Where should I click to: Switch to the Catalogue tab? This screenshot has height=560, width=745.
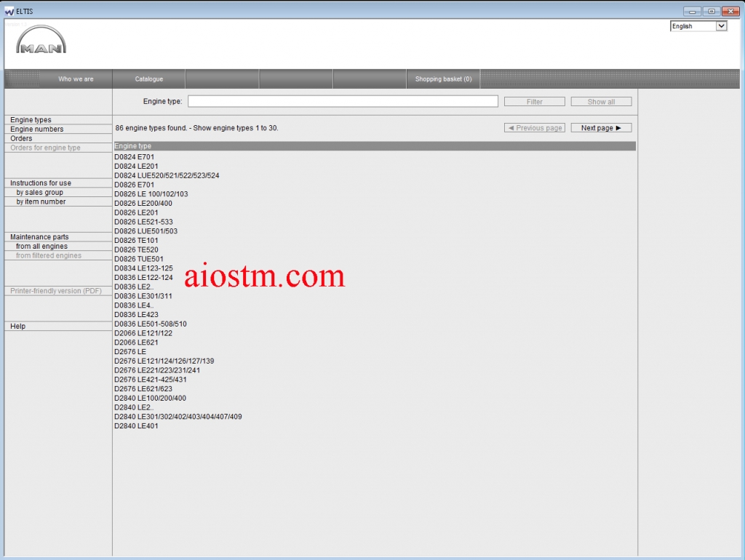148,79
